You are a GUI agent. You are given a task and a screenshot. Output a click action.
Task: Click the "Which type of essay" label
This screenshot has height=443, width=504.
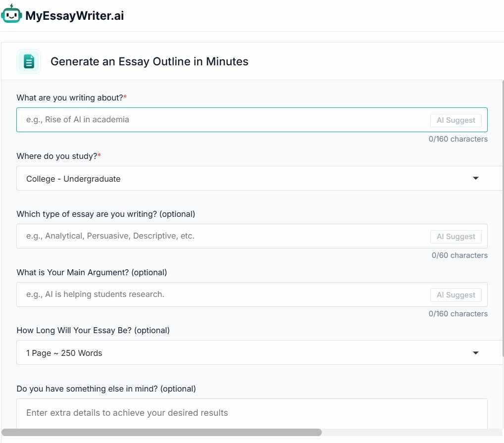(x=105, y=214)
